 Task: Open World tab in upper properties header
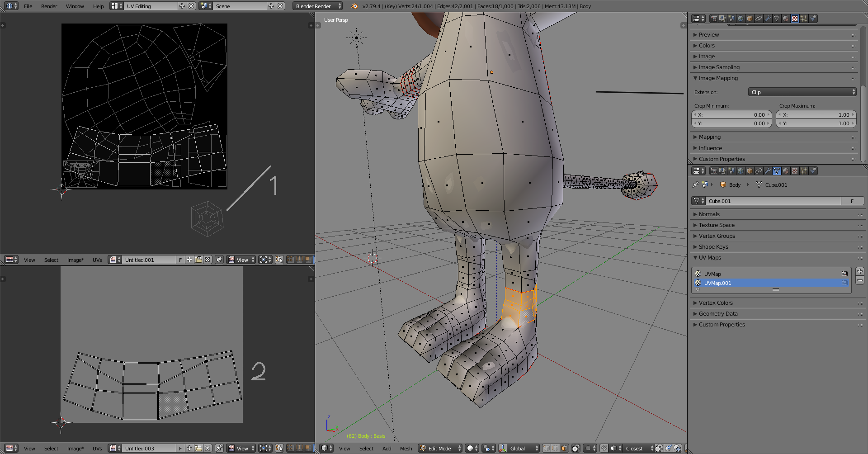[x=741, y=19]
